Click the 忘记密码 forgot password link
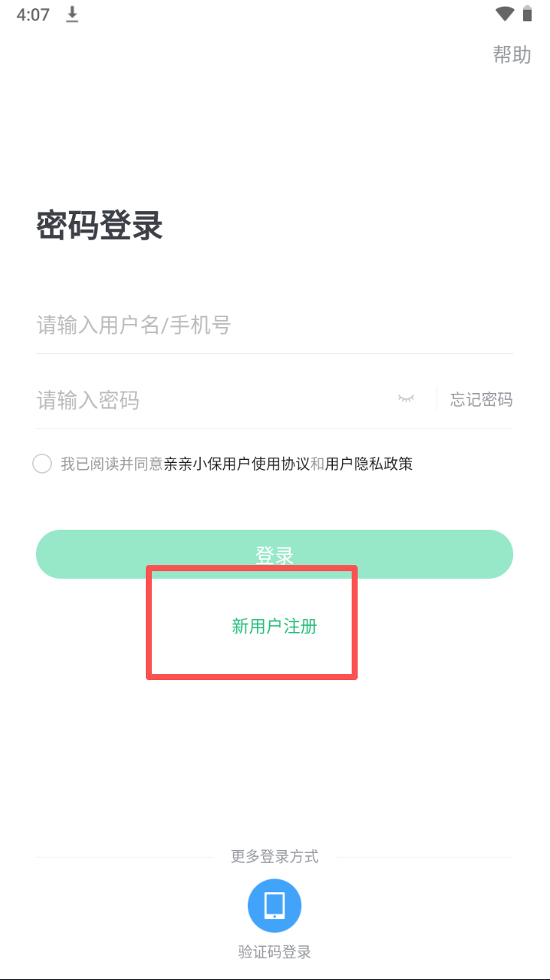The width and height of the screenshot is (550, 980). coord(481,400)
